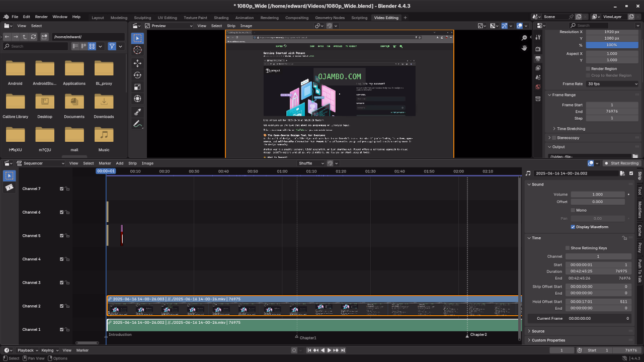
Task: Mute Channel 7 with its checkbox
Action: [62, 189]
